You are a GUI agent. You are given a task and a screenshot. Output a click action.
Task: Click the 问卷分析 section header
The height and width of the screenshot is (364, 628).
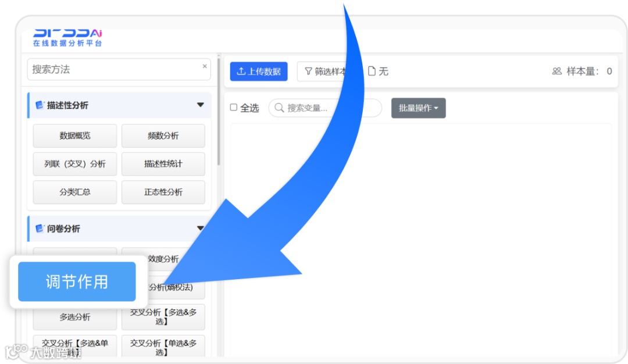[x=119, y=229]
